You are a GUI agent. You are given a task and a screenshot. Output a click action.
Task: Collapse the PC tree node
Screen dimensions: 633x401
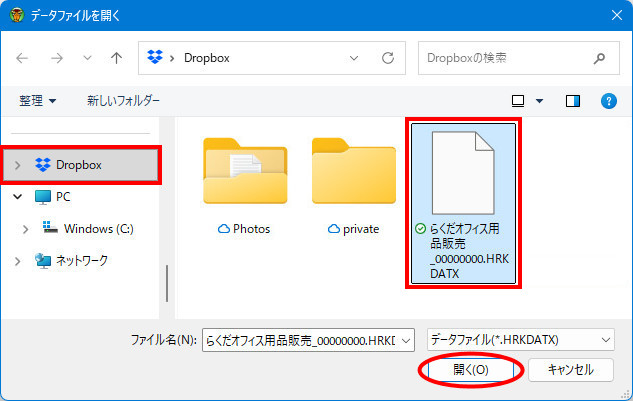click(17, 197)
